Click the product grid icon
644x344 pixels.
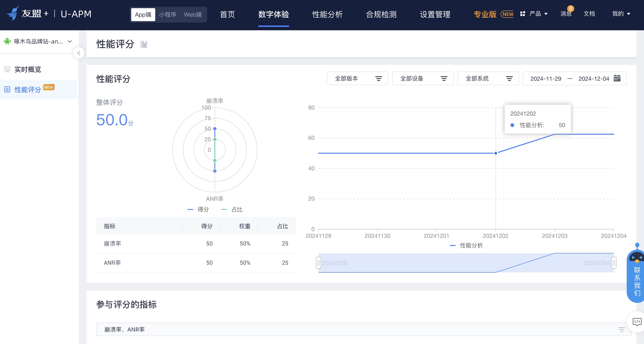(522, 14)
